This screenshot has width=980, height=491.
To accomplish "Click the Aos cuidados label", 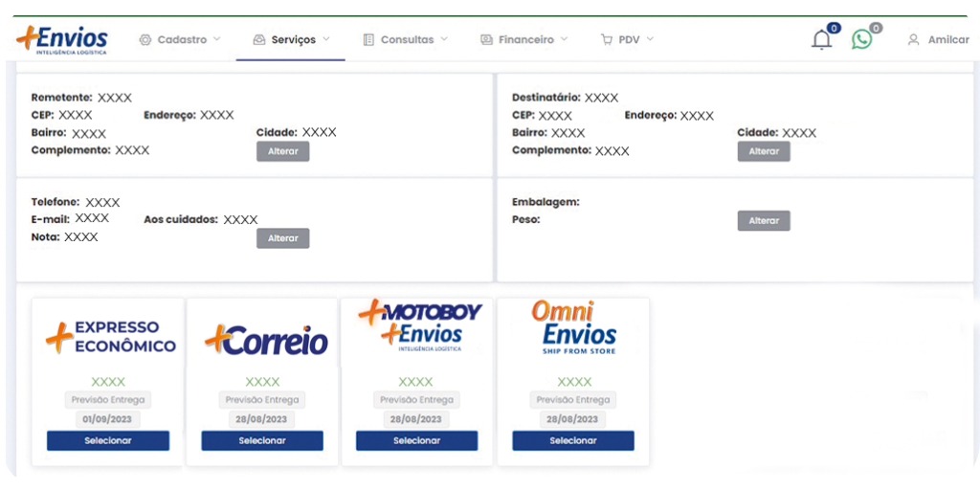I will (x=181, y=219).
